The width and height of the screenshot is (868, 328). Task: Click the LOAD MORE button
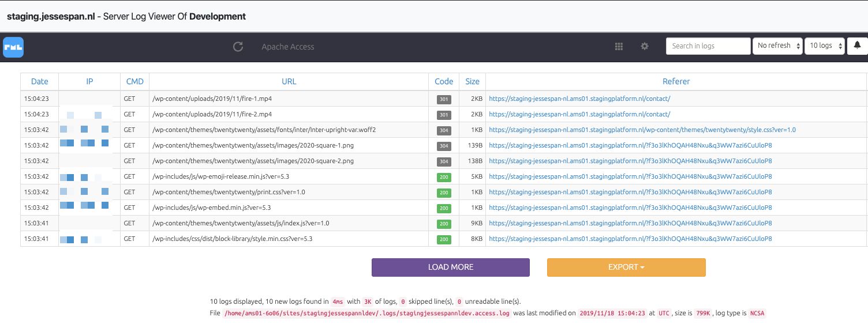[451, 267]
